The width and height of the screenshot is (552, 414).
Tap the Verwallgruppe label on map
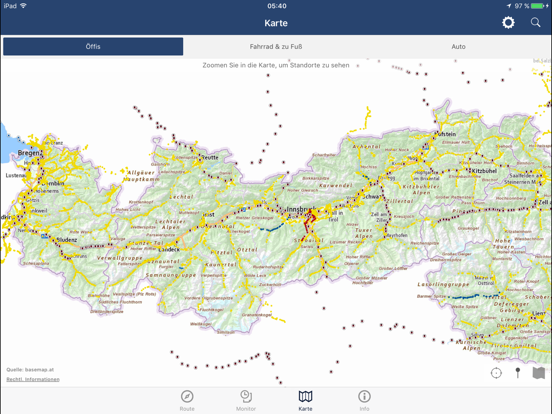[120, 258]
